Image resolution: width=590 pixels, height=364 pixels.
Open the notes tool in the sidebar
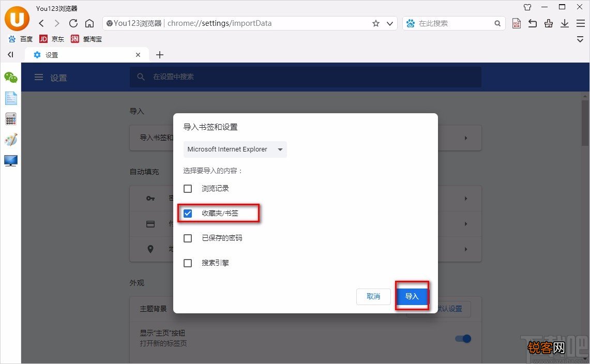click(10, 98)
